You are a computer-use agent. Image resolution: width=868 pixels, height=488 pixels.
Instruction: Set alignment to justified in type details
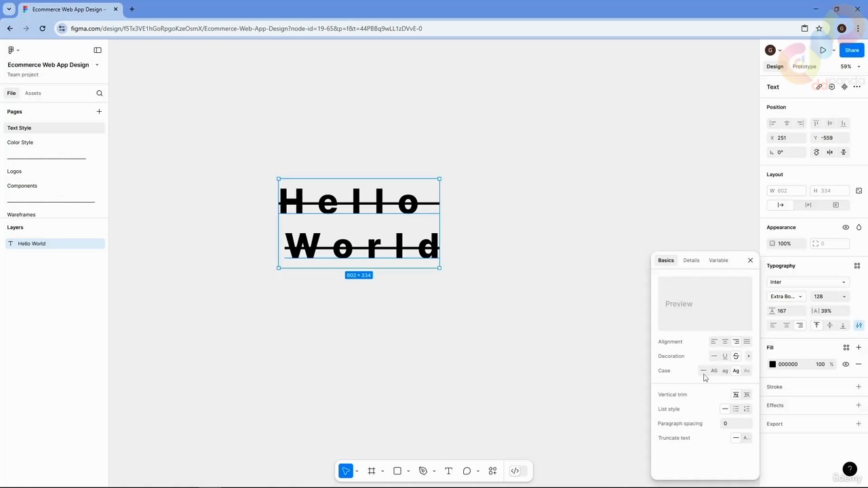[747, 342]
